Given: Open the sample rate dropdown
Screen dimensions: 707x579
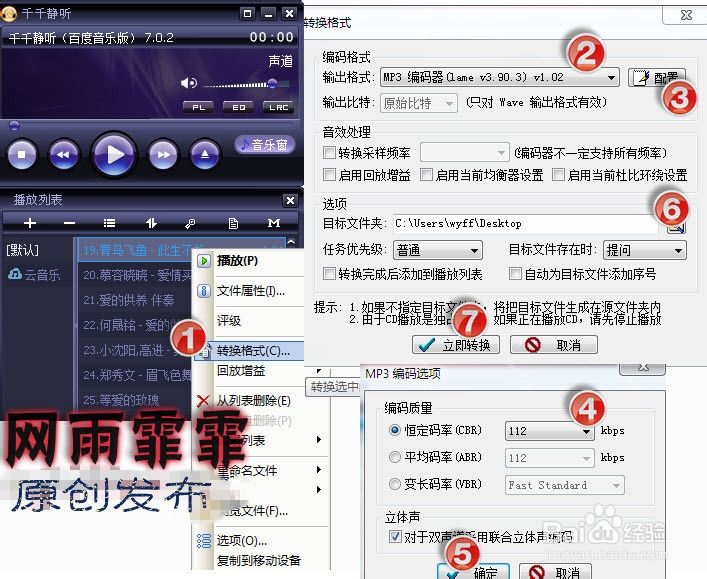Looking at the screenshot, I should tap(464, 152).
